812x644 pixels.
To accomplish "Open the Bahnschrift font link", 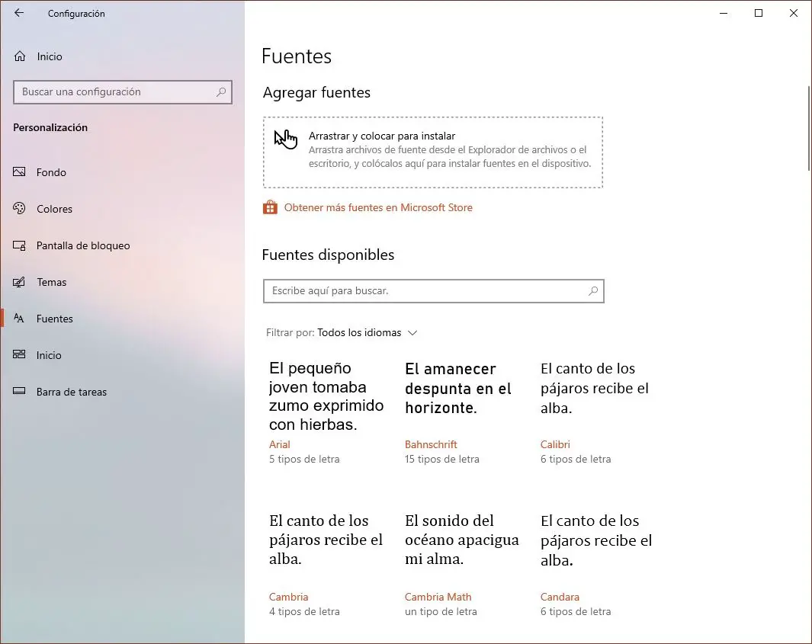I will point(431,444).
